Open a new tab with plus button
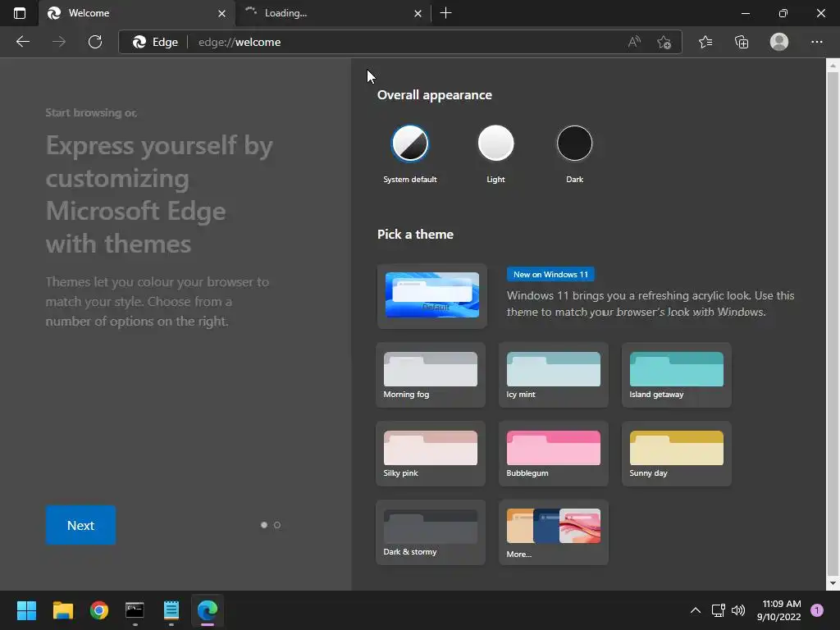This screenshot has width=840, height=630. tap(445, 13)
